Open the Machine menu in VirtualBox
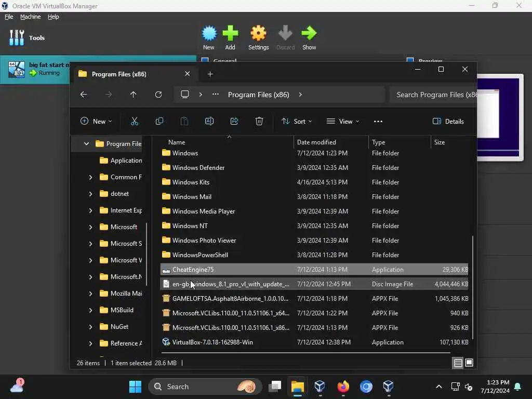 click(30, 17)
